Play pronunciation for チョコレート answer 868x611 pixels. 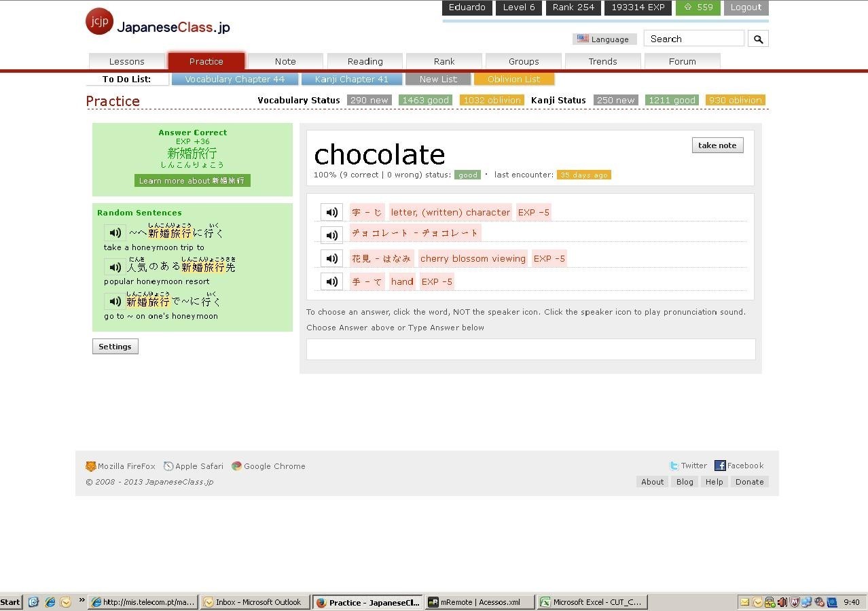[331, 235]
